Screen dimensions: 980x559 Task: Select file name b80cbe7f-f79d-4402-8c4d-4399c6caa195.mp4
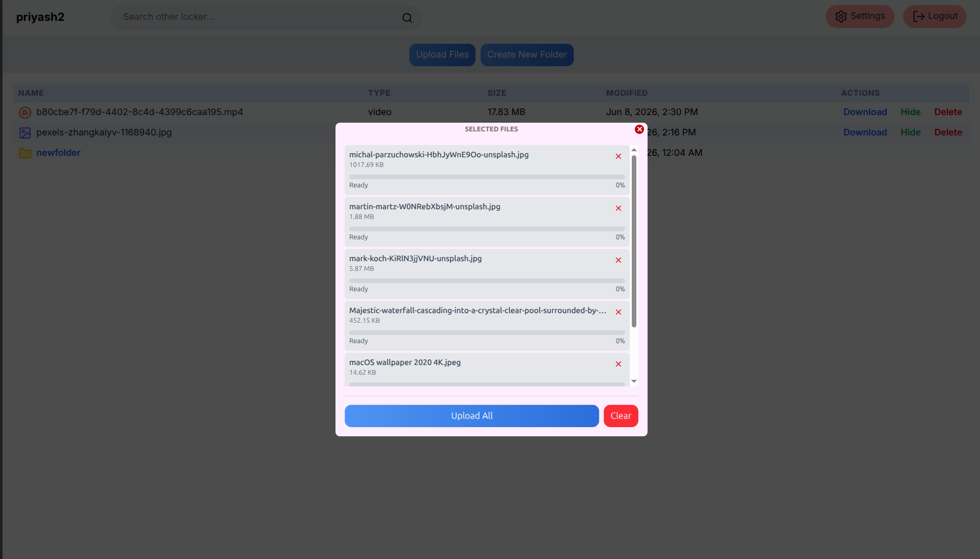pos(139,112)
